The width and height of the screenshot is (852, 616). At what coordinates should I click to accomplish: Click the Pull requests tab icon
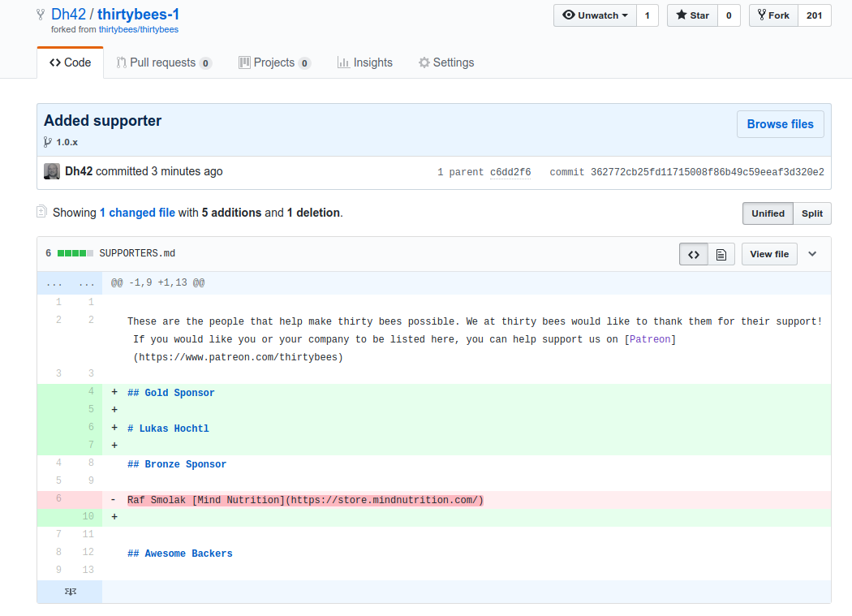(121, 62)
